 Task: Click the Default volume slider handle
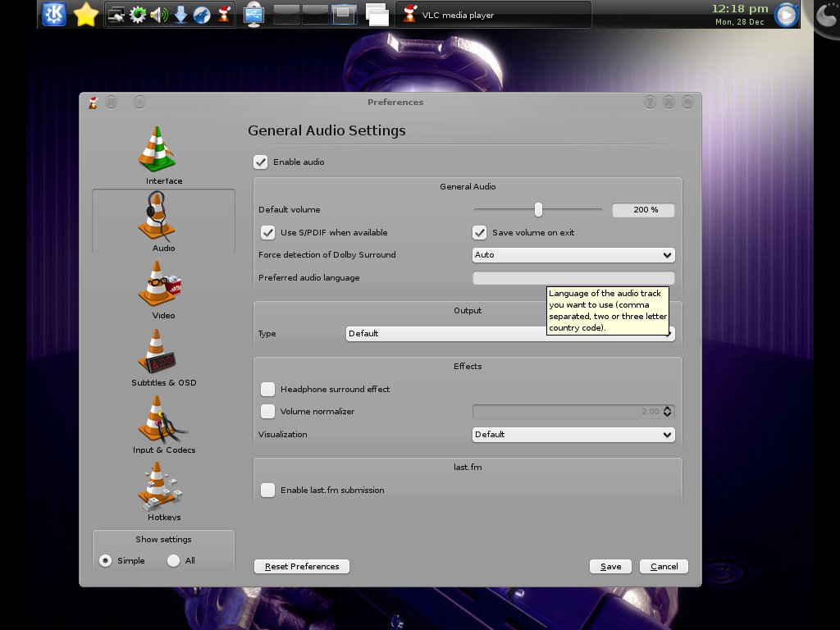pyautogui.click(x=538, y=210)
